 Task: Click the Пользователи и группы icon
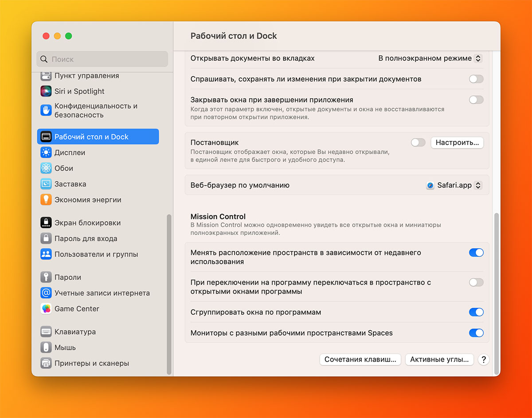(x=46, y=254)
